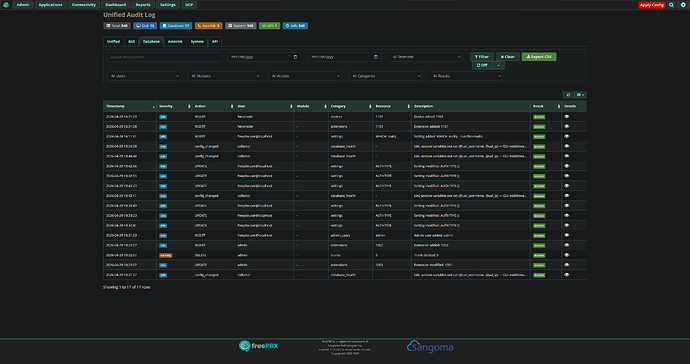Expand auto-refresh interval caret dropdown
Viewport: 690px width, 364px height.
click(x=498, y=65)
